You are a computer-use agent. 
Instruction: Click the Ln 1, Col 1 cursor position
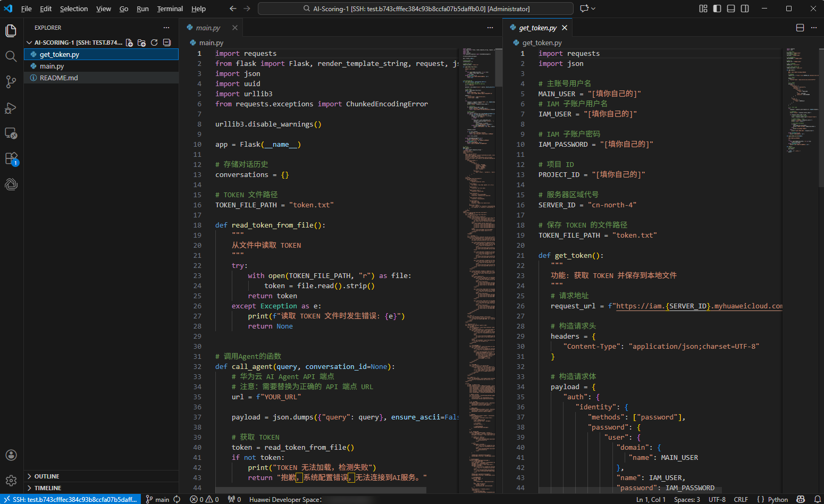651,499
